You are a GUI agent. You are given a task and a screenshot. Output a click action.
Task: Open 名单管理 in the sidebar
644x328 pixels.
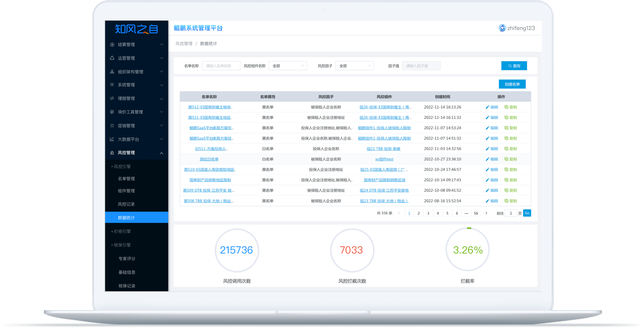click(126, 179)
